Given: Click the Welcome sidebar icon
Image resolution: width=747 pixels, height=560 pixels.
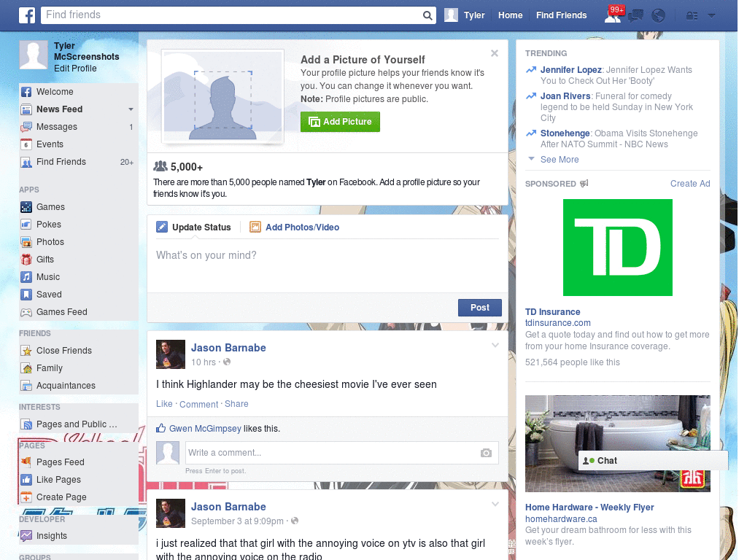Looking at the screenshot, I should (x=26, y=92).
